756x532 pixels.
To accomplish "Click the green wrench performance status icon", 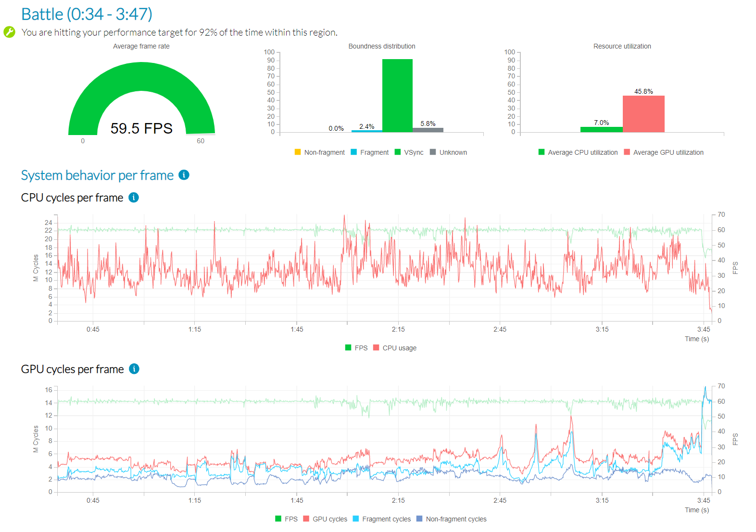I will click(x=9, y=32).
